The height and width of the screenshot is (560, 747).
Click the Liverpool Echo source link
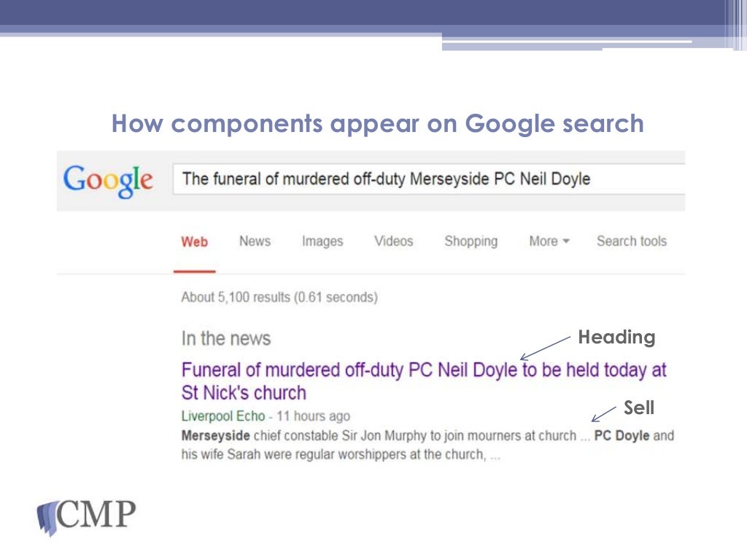click(x=223, y=416)
